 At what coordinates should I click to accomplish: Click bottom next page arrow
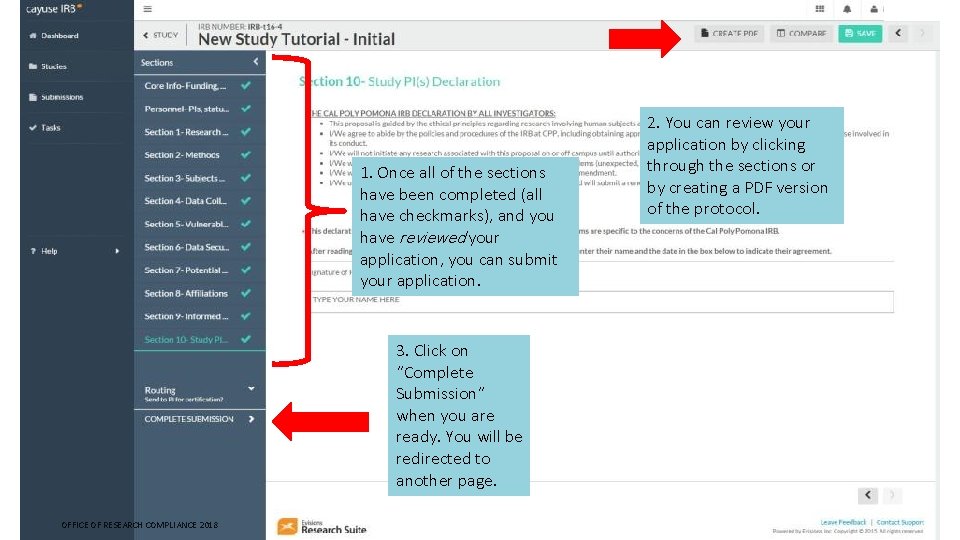pos(892,495)
